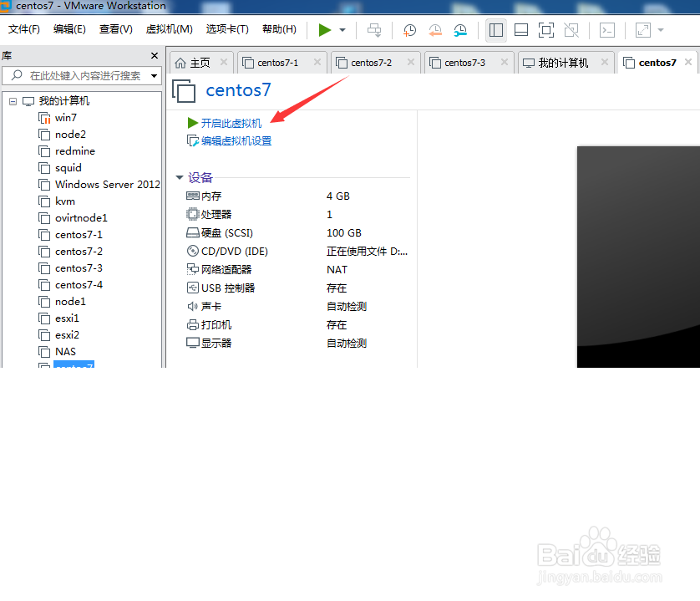Open the 帮助(H) menu
Viewport: 700px width, 601px height.
[280, 29]
